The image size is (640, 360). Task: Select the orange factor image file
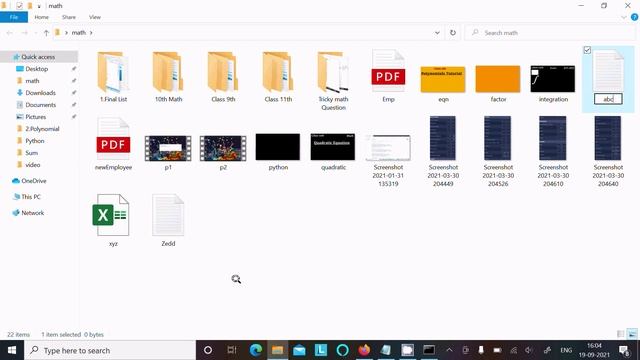click(498, 83)
